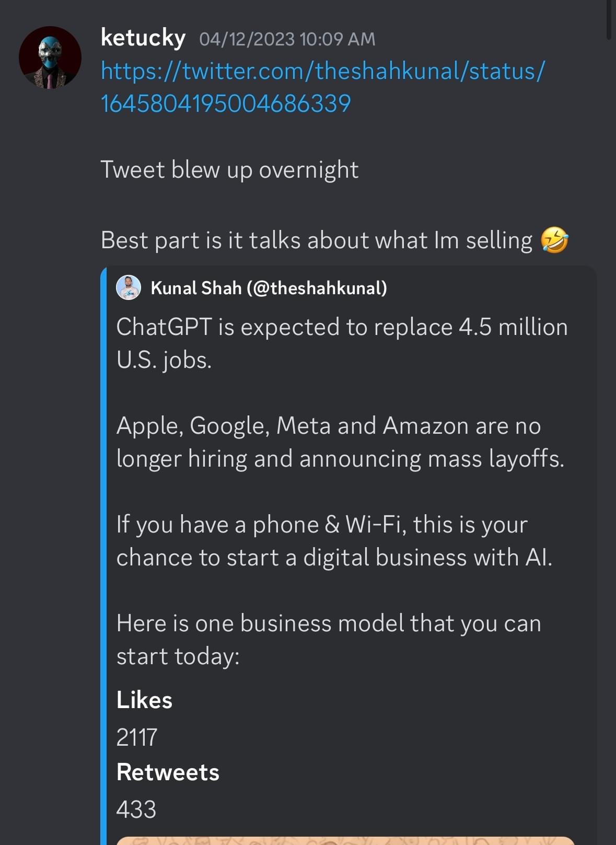Tap the 2117 likes count

(136, 737)
